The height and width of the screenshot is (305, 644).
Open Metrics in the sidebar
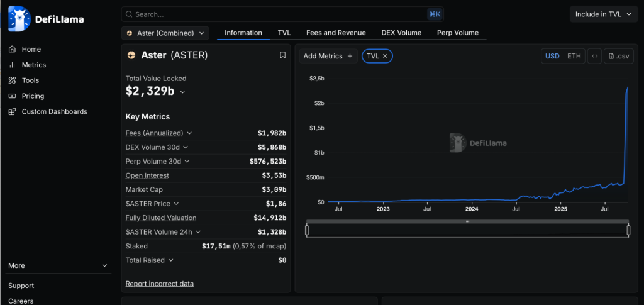pos(33,65)
